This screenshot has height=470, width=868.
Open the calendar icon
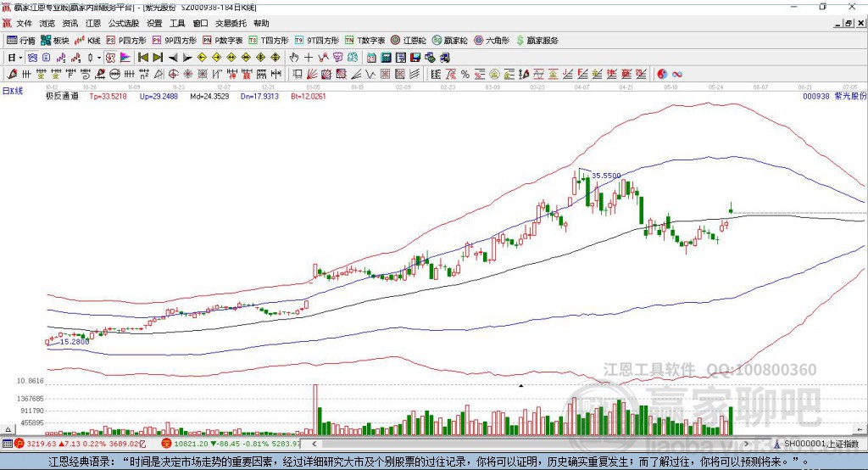click(x=371, y=58)
